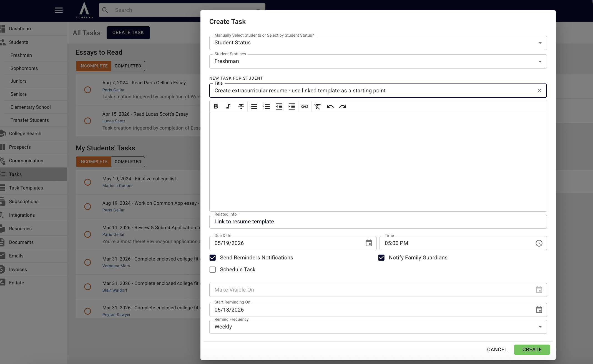Open Blair Waldorf's student link
593x364 pixels.
click(115, 290)
